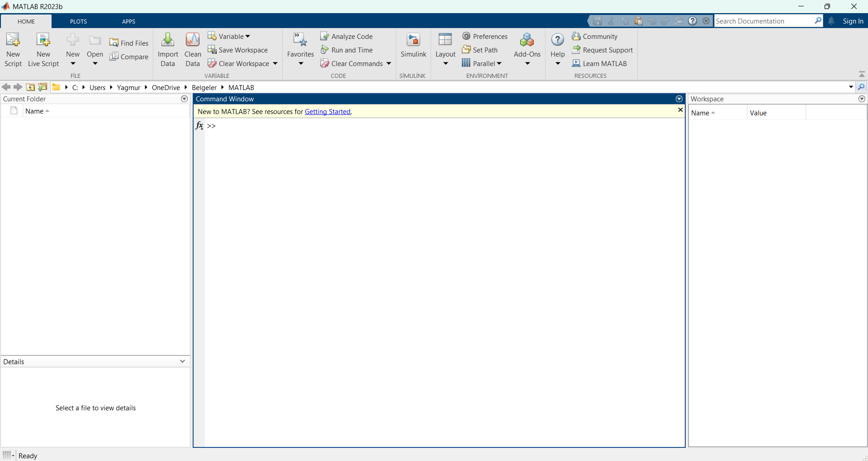Image resolution: width=868 pixels, height=461 pixels.
Task: Open the Current Folder panel actions menu
Action: pyautogui.click(x=184, y=99)
